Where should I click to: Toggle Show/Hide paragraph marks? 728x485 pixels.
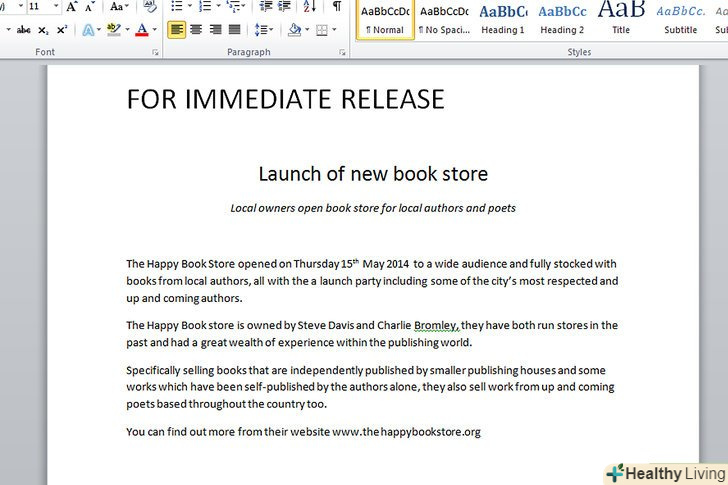tap(337, 6)
